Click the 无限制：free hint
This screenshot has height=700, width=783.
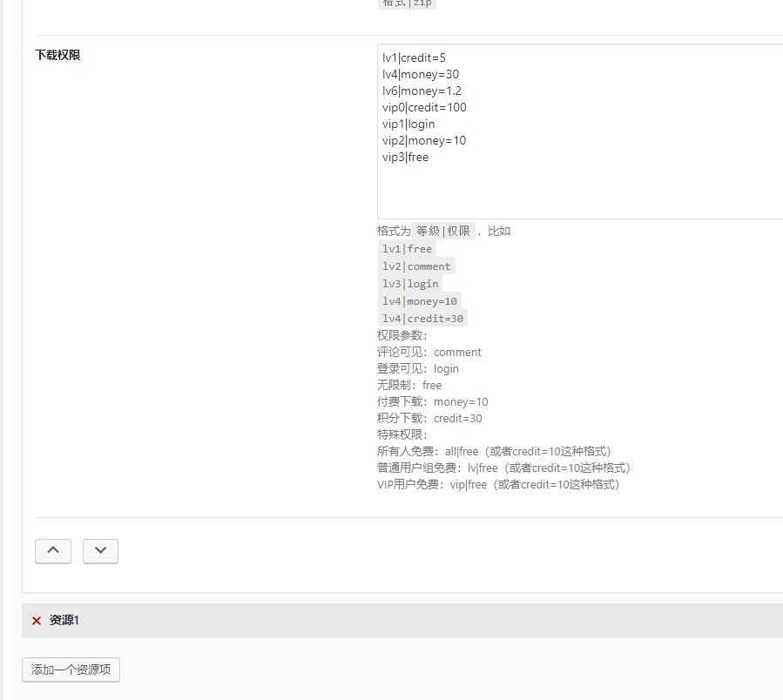point(409,385)
